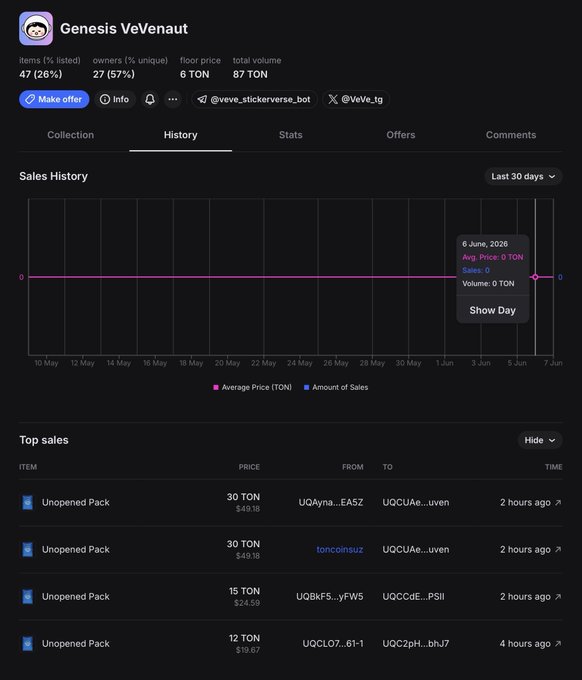Viewport: 582px width, 680px height.
Task: Open transaction arrow in toncoinsuz row
Action: (x=558, y=549)
